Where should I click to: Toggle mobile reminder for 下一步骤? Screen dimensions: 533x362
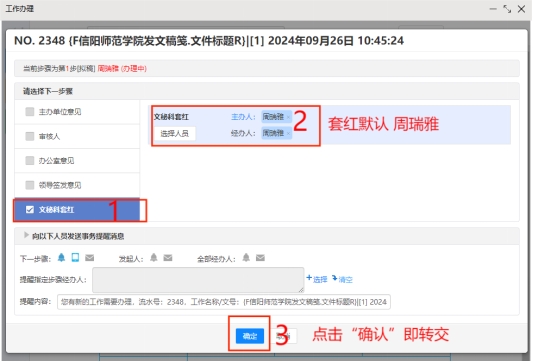[75, 258]
